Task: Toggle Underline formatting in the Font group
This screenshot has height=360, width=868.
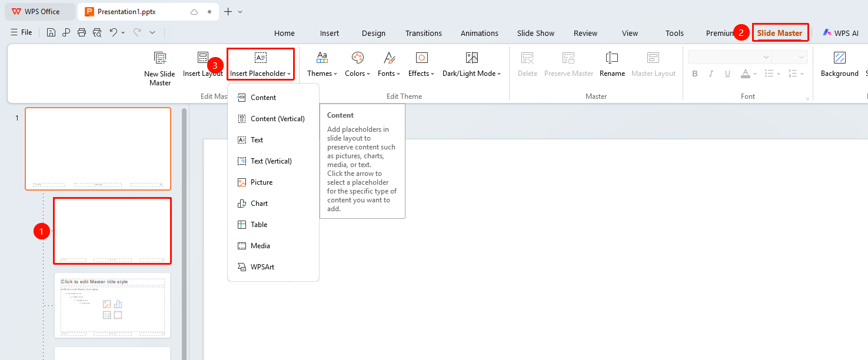Action: (728, 74)
